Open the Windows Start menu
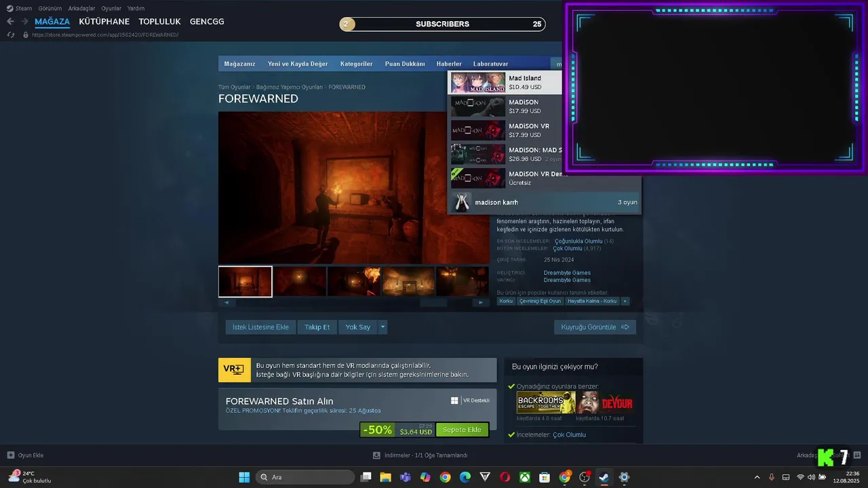Image resolution: width=868 pixels, height=488 pixels. pos(244,477)
